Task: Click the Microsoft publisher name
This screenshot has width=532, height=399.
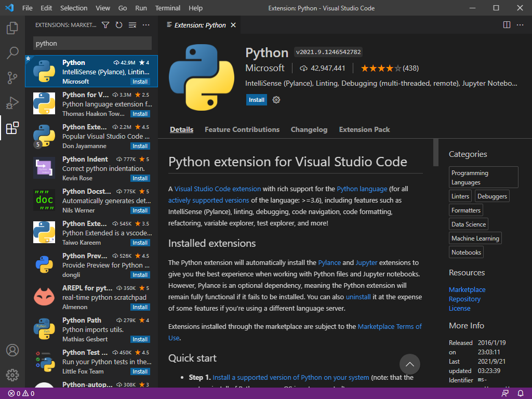Action: [x=264, y=68]
